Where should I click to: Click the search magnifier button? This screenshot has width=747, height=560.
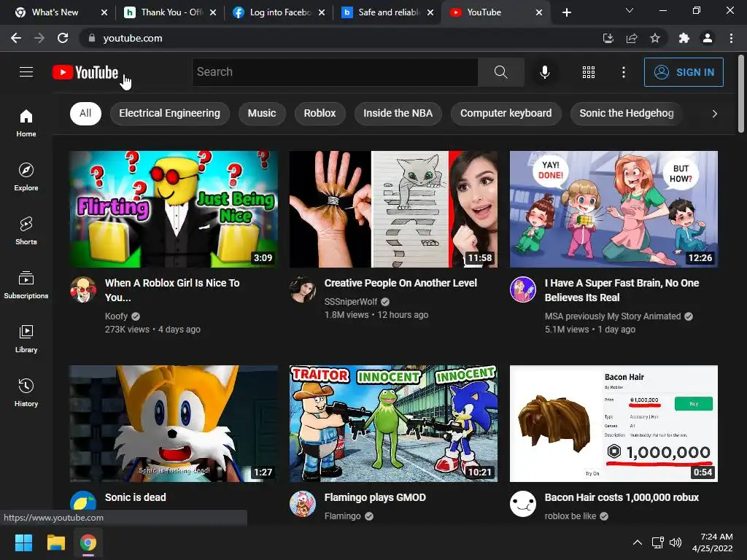pos(500,72)
